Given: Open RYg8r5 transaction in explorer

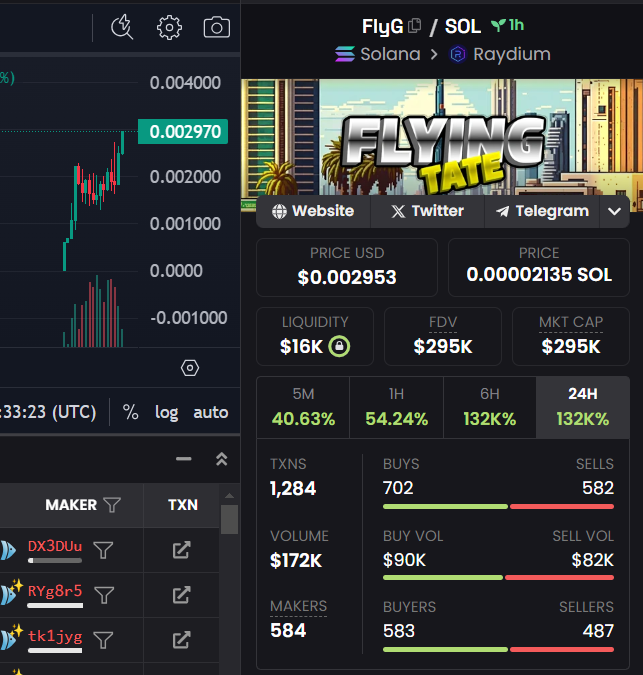Looking at the screenshot, I should tap(181, 595).
